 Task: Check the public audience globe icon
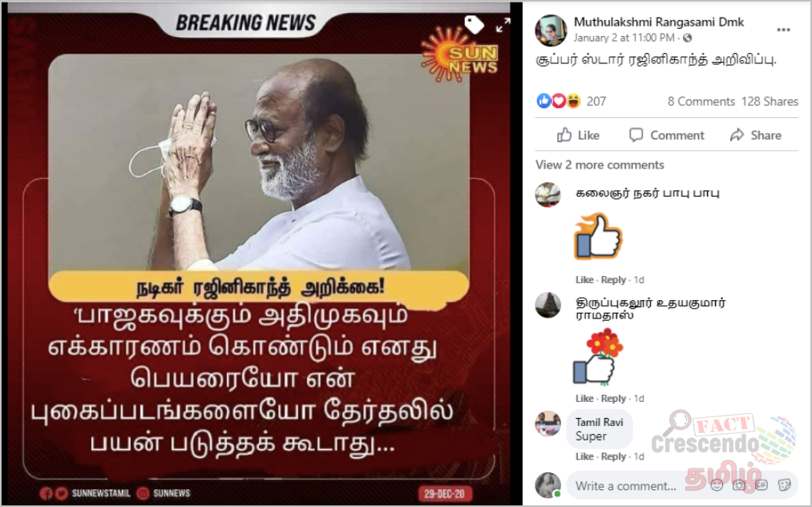click(x=687, y=38)
